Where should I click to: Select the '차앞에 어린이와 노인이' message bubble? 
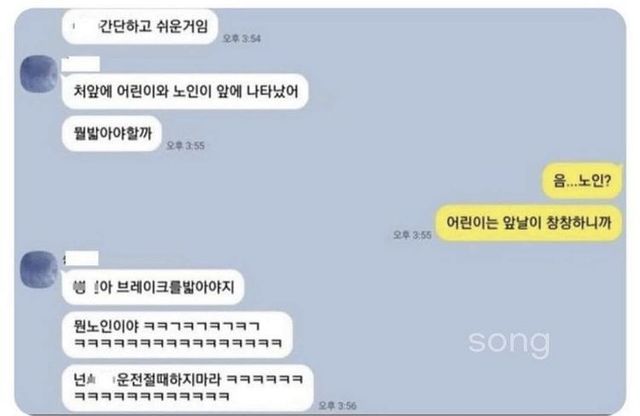(x=185, y=91)
